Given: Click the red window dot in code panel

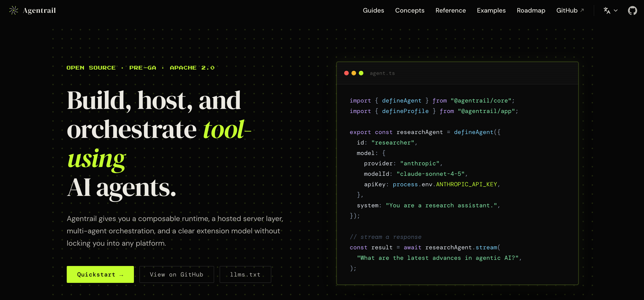Looking at the screenshot, I should click(x=346, y=73).
